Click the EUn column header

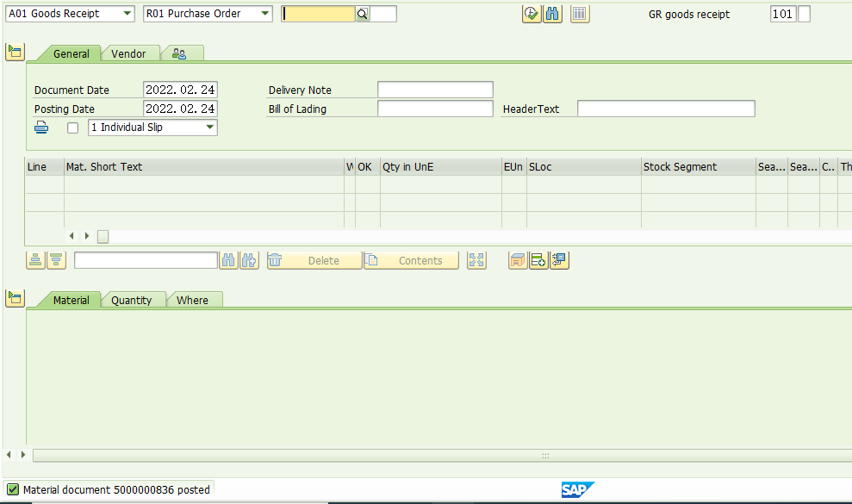click(x=514, y=167)
